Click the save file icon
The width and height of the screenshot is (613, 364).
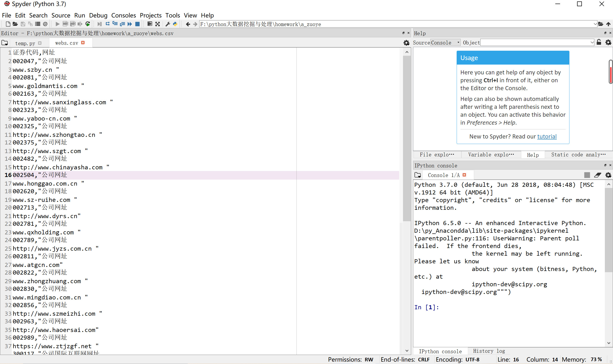pos(23,24)
